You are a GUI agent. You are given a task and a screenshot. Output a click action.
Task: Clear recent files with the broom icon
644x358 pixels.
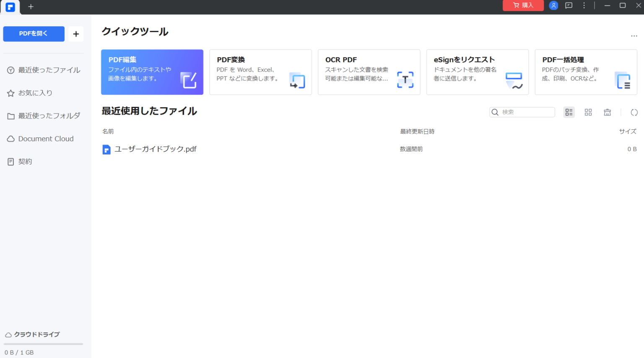(x=607, y=112)
